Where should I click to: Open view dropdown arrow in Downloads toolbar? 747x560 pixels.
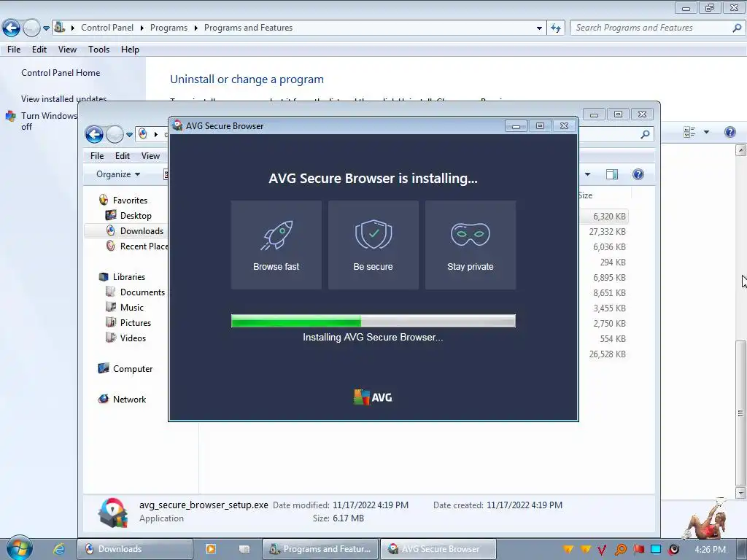587,174
